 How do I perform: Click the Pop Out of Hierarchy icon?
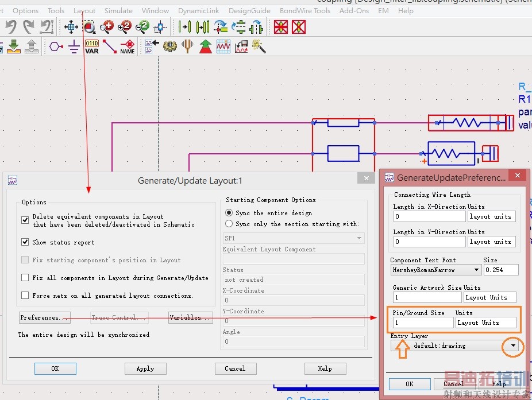pyautogui.click(x=32, y=46)
